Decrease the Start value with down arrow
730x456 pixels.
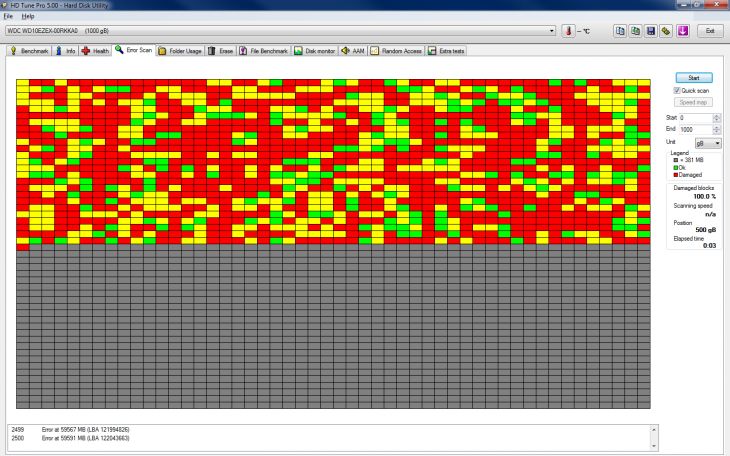(717, 120)
